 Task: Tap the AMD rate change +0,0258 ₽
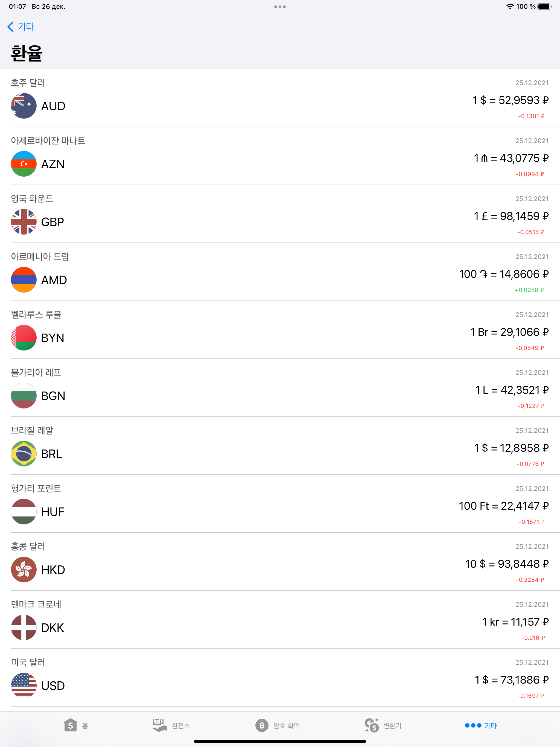click(529, 290)
